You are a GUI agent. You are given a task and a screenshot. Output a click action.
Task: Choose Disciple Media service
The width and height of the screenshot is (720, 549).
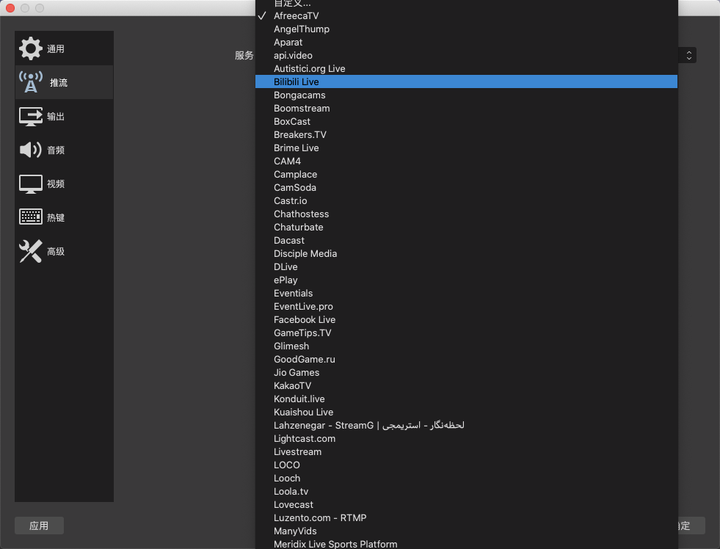coord(466,253)
